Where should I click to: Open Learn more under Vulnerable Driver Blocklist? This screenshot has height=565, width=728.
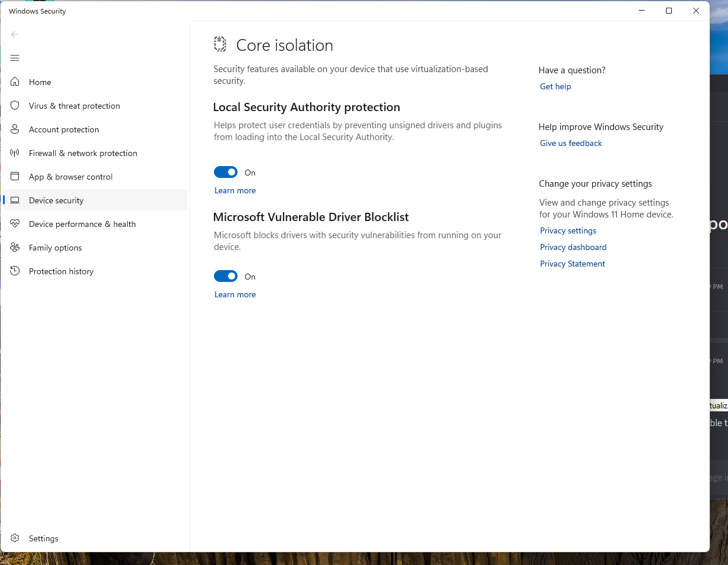click(235, 295)
